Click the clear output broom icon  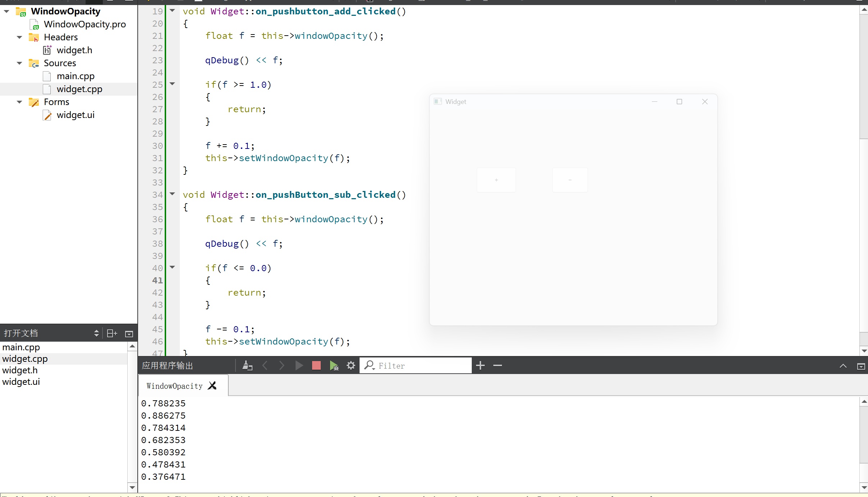(247, 366)
